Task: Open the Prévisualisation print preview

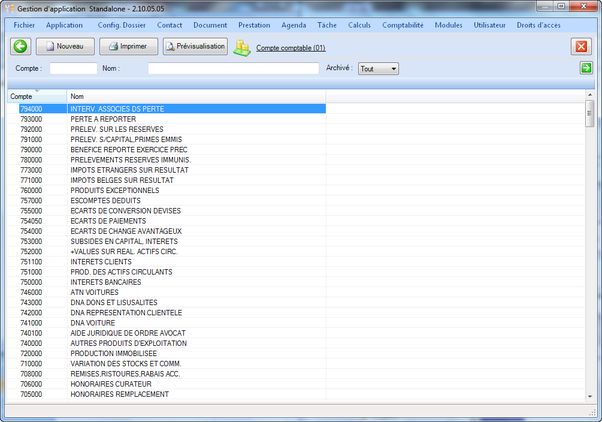Action: 196,46
